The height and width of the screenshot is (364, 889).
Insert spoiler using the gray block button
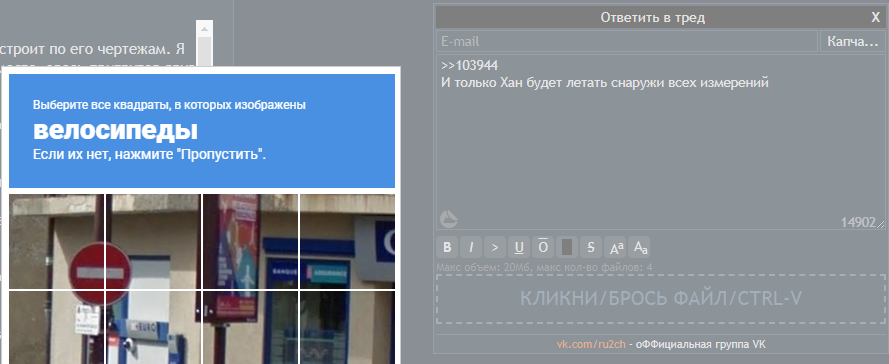tap(566, 247)
